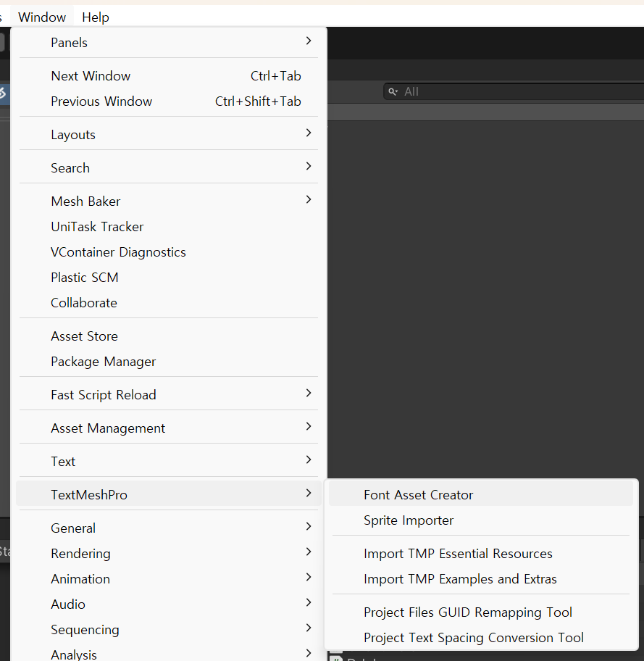The height and width of the screenshot is (661, 644).
Task: Select Previous Window menu entry
Action: (x=169, y=101)
